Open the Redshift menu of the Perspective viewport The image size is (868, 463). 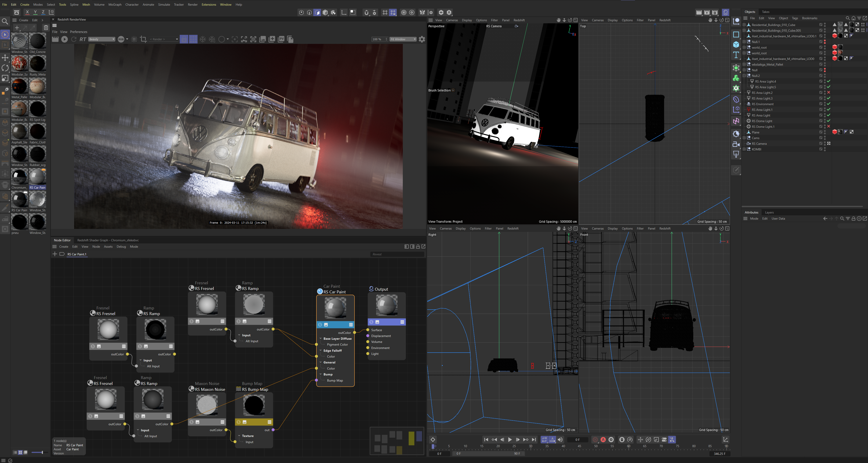[519, 20]
